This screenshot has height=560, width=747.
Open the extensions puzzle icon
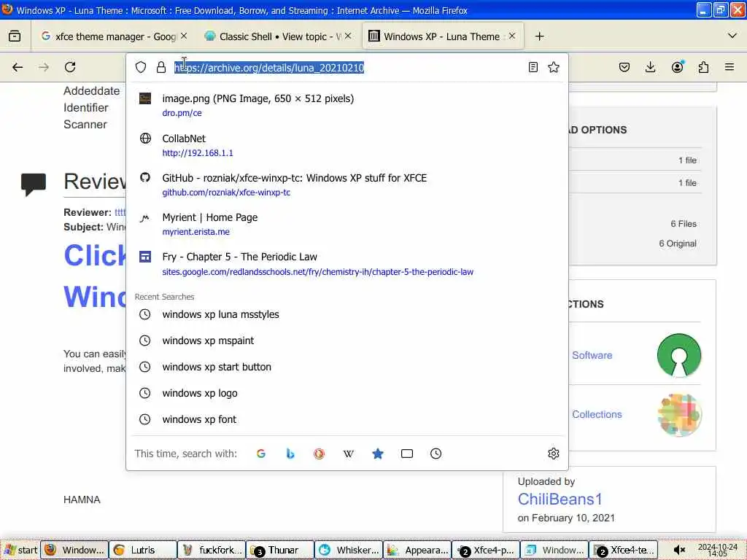click(x=703, y=67)
